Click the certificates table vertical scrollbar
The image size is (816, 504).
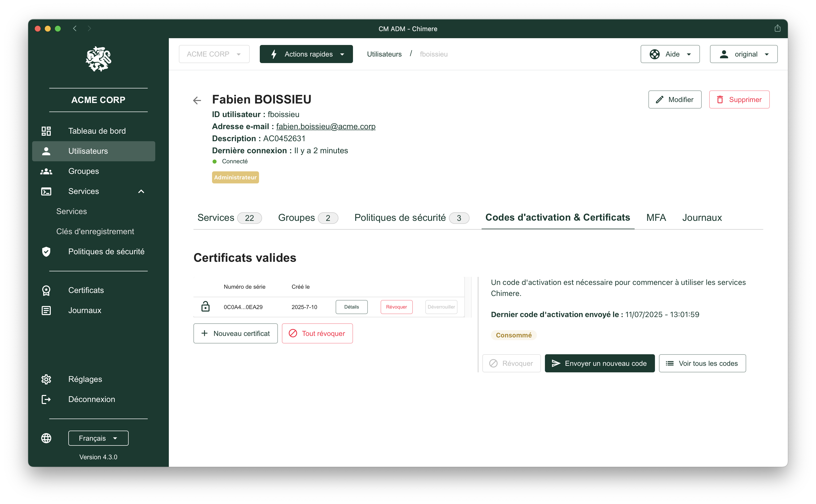click(x=468, y=297)
